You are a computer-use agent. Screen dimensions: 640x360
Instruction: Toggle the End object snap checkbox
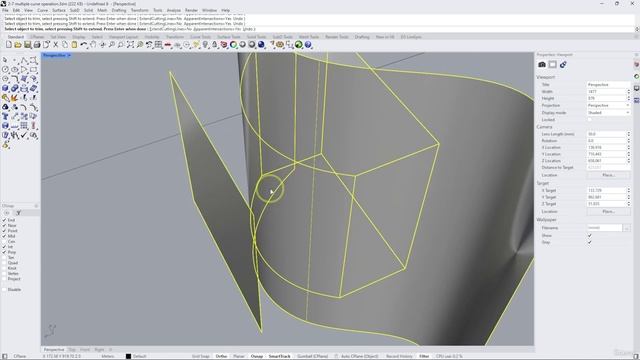(x=4, y=220)
